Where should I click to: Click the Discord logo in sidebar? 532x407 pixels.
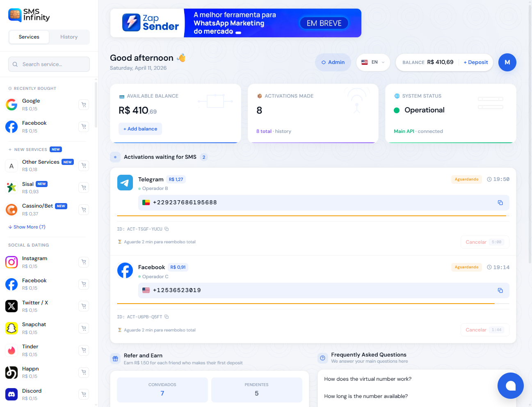coord(11,394)
